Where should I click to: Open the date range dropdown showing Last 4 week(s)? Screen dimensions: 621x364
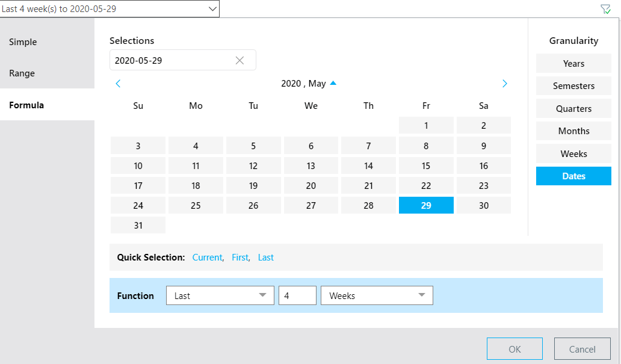click(x=110, y=8)
